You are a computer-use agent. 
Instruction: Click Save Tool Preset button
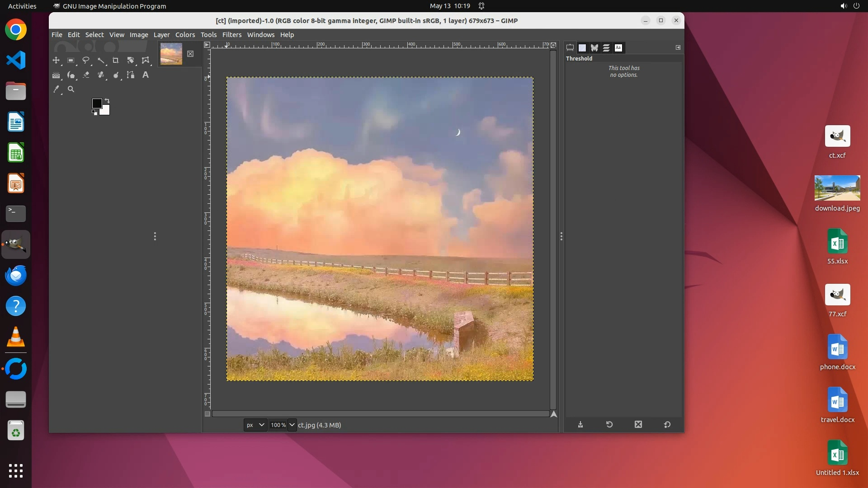[580, 425]
